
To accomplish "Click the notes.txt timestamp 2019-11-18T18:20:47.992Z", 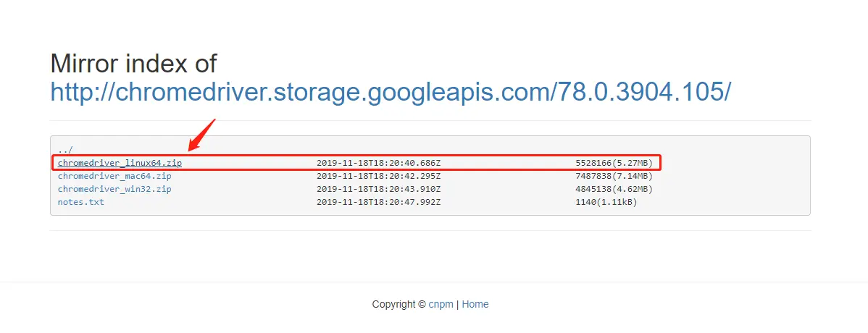I will point(378,202).
